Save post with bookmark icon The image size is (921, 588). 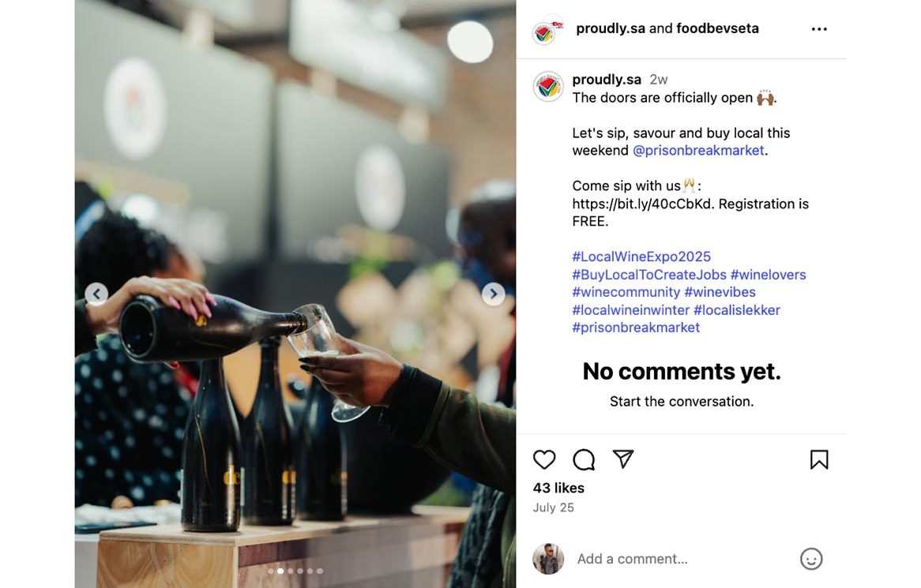819,459
